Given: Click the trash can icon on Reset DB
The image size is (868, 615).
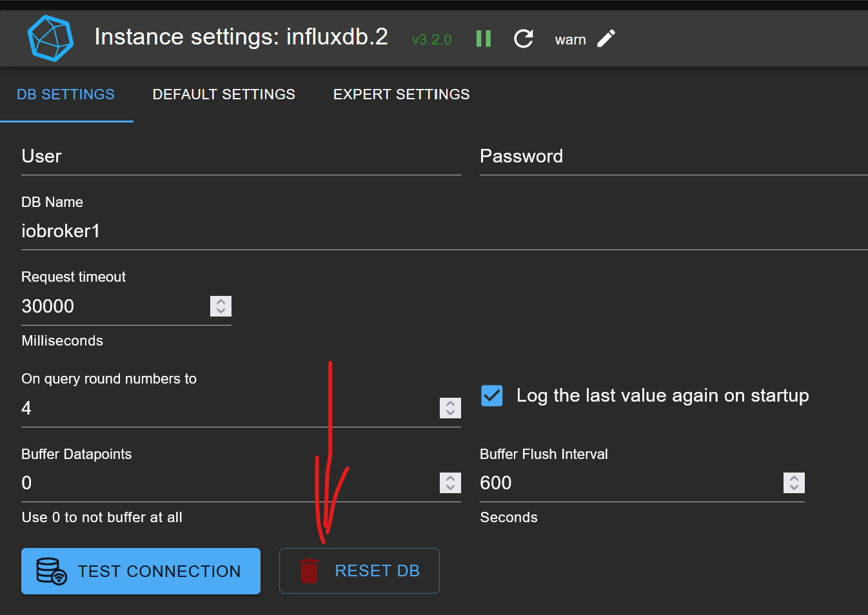Looking at the screenshot, I should click(x=309, y=571).
